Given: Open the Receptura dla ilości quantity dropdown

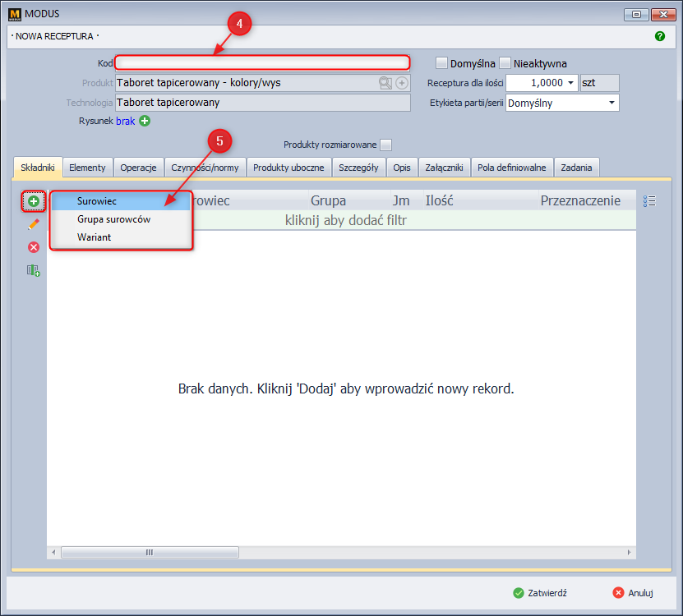Looking at the screenshot, I should click(570, 83).
